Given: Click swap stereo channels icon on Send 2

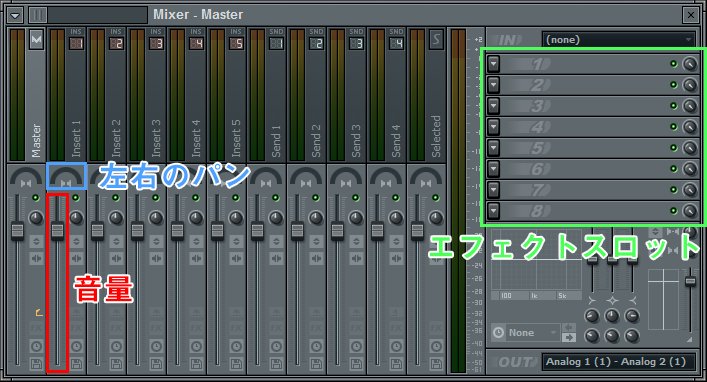Looking at the screenshot, I should (x=316, y=258).
